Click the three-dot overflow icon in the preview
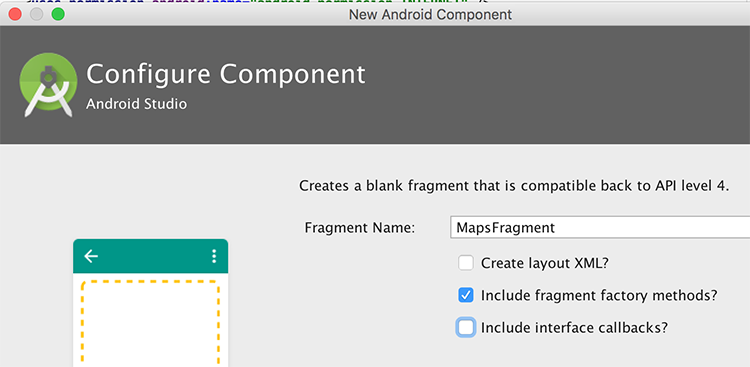The image size is (750, 367). (214, 256)
